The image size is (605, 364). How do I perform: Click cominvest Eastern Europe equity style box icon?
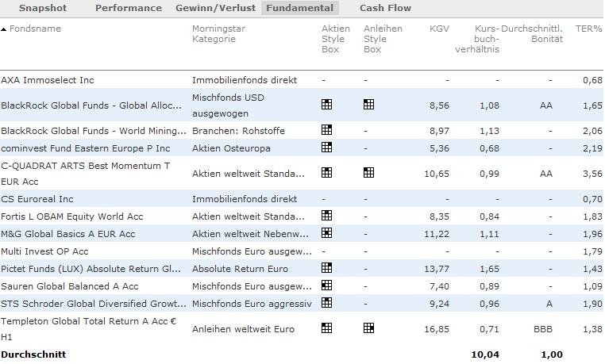[326, 148]
